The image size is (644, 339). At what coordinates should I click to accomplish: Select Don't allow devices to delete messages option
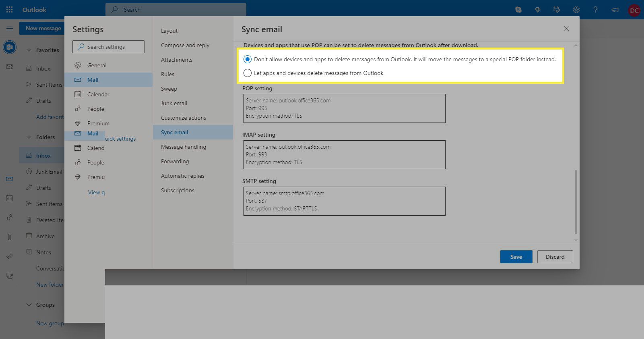pyautogui.click(x=248, y=59)
